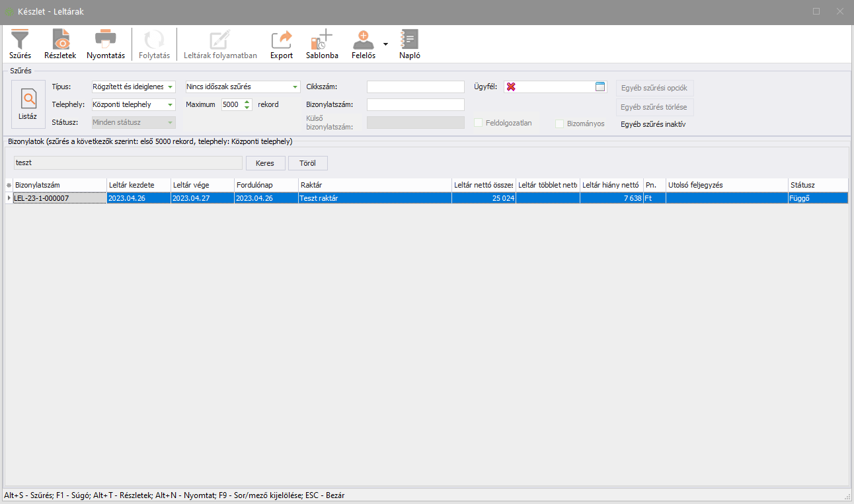Image resolution: width=854 pixels, height=504 pixels.
Task: Open Részletek details icon
Action: 60,41
